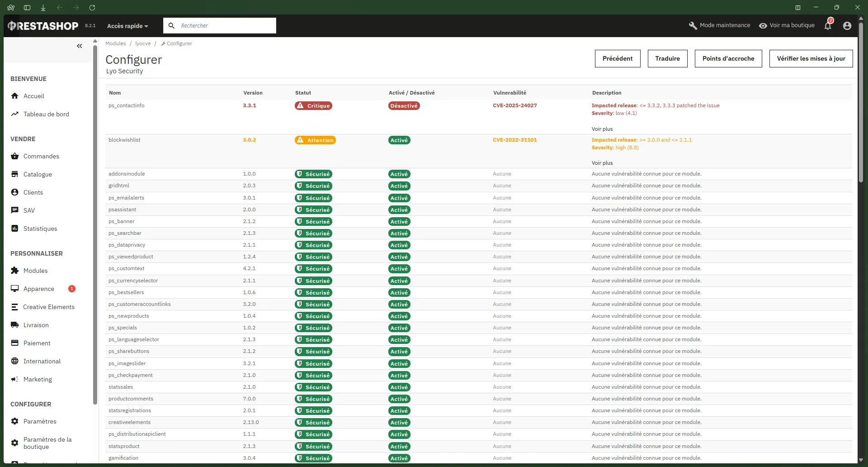Click the Paiement card icon

pyautogui.click(x=15, y=343)
